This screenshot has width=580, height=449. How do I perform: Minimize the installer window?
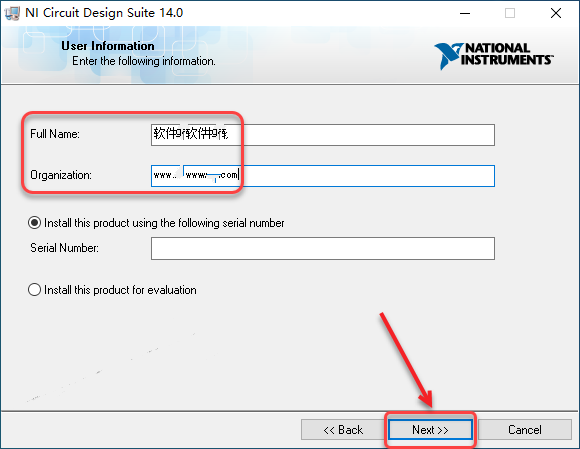tap(465, 13)
